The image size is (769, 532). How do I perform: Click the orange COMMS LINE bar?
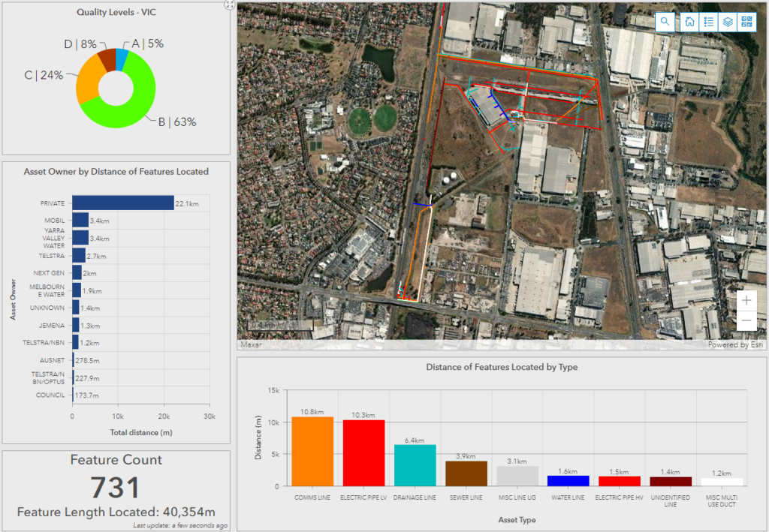point(312,451)
